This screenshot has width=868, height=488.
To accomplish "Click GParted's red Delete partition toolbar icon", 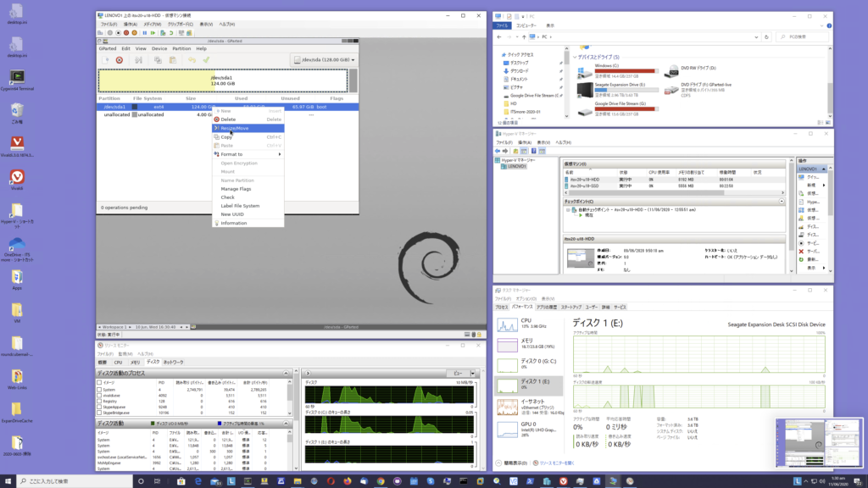I will coord(120,60).
